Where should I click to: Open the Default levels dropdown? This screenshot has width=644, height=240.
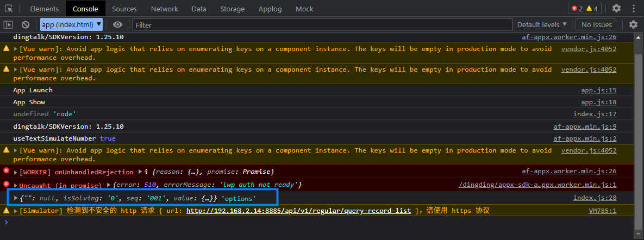542,25
